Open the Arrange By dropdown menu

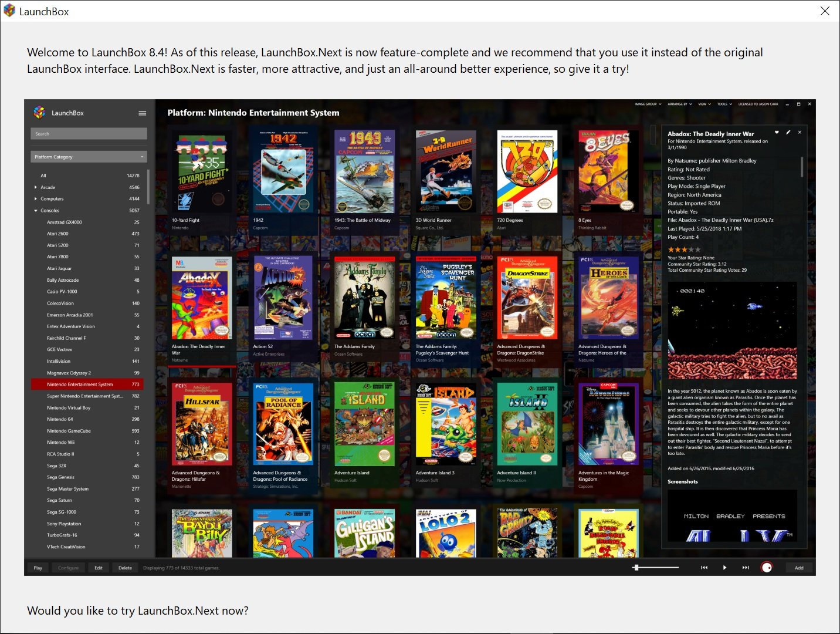(680, 104)
